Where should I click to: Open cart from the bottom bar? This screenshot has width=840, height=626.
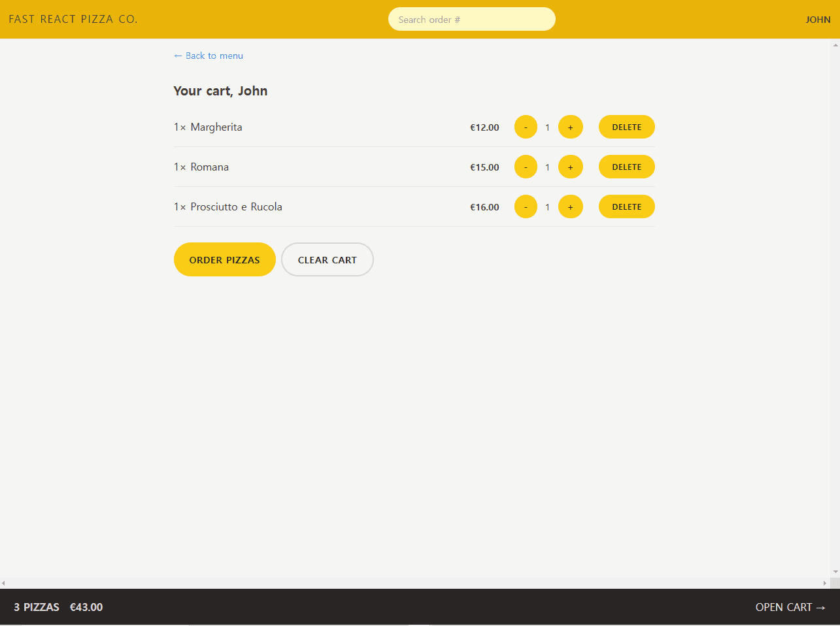pos(790,607)
